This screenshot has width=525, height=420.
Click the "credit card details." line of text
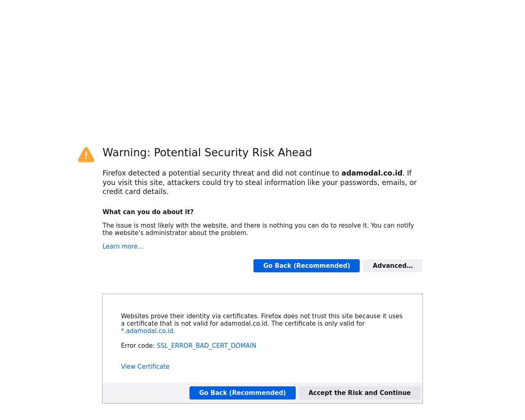point(135,192)
